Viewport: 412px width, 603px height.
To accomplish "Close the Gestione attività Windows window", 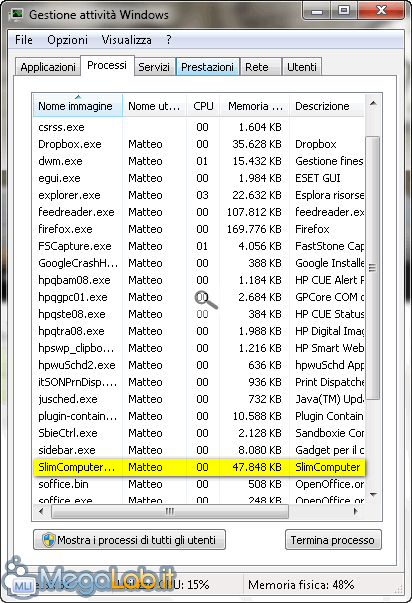I will coord(381,10).
